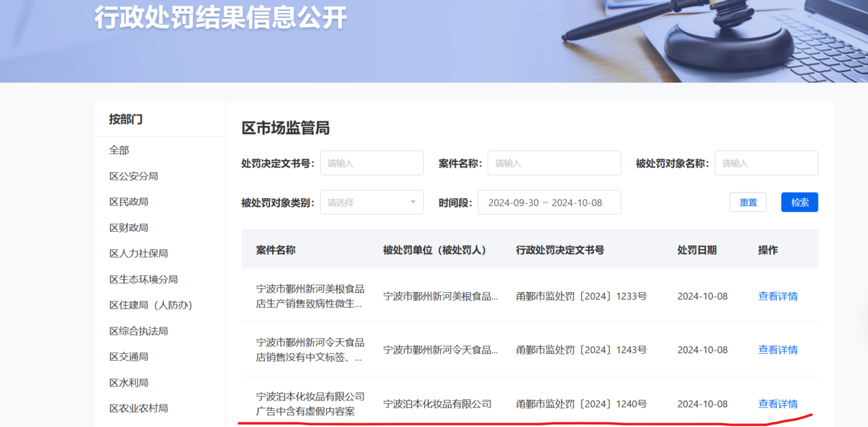This screenshot has height=427, width=868.
Task: Click document number 甬鄞市监处罚〔2024〕1233号
Action: point(581,296)
